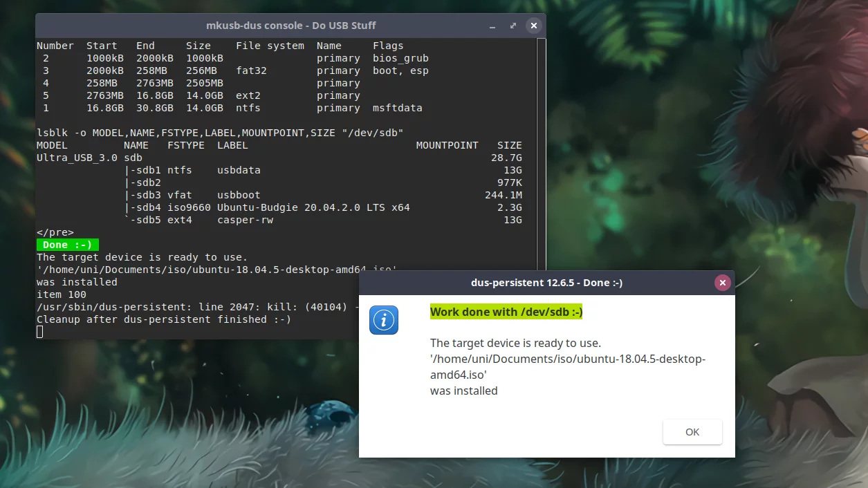The width and height of the screenshot is (868, 488).
Task: Click the 'mkusb-dus console - Do USB Stuff' title bar
Action: tap(290, 25)
